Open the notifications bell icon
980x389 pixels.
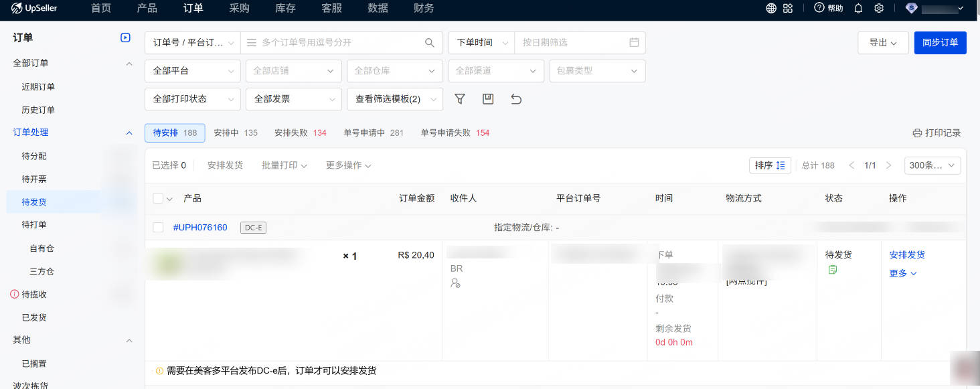click(x=858, y=9)
